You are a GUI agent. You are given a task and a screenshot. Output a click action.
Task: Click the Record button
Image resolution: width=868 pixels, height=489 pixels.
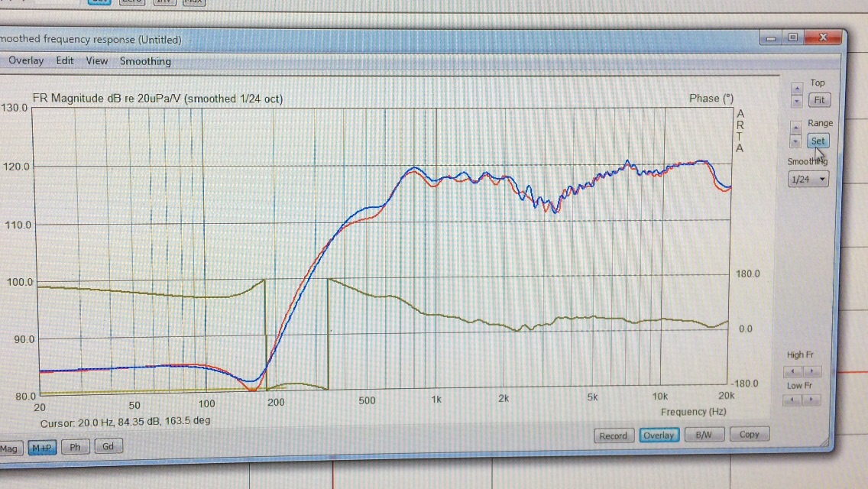(614, 436)
